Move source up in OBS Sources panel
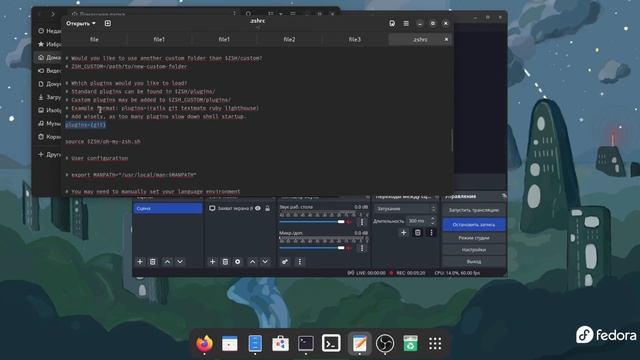This screenshot has width=640, height=360. tap(252, 262)
